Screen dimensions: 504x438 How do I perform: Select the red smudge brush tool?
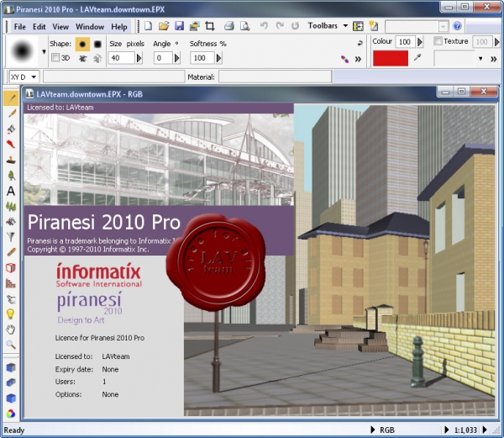(11, 144)
